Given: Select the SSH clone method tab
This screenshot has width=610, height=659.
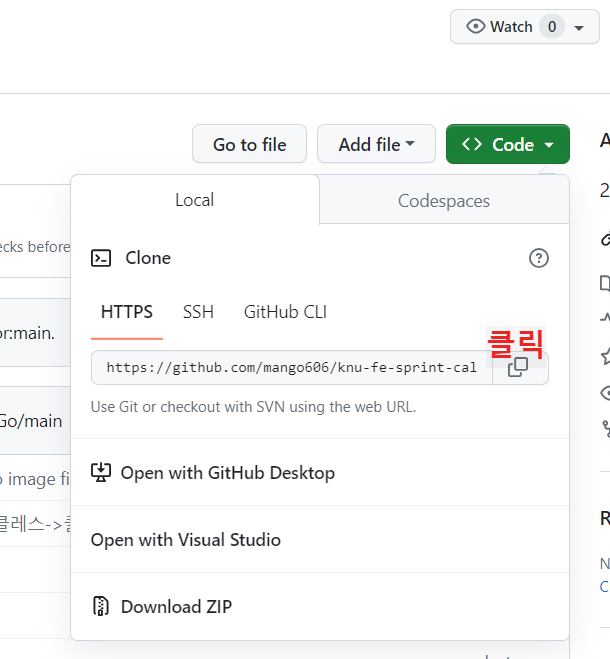Looking at the screenshot, I should click(198, 312).
